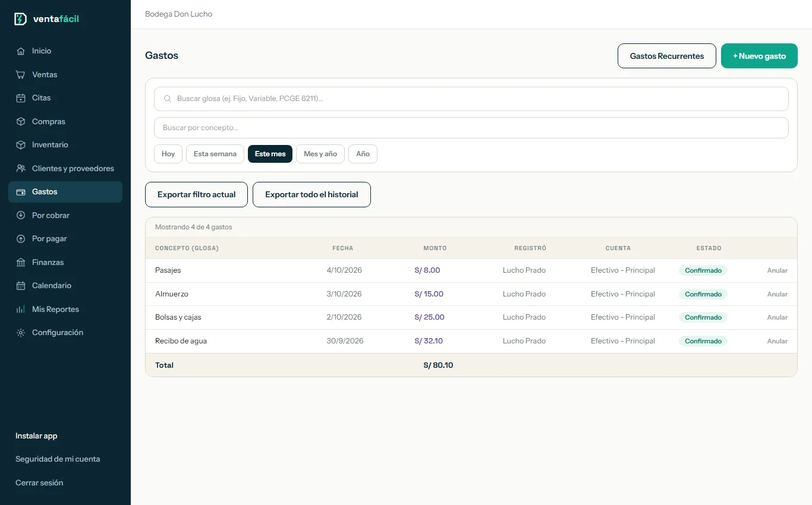Click the Ventas cart icon
Image resolution: width=812 pixels, height=505 pixels.
pos(21,75)
